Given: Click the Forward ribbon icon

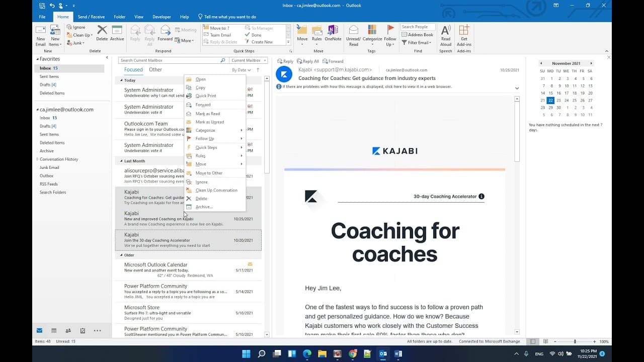Looking at the screenshot, I should 165,33.
